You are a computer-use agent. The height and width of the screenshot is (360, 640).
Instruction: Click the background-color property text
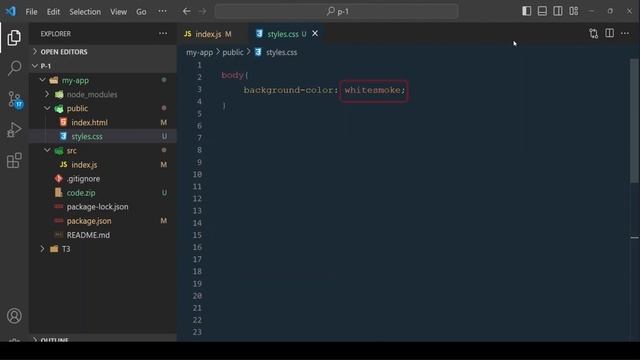coord(289,90)
